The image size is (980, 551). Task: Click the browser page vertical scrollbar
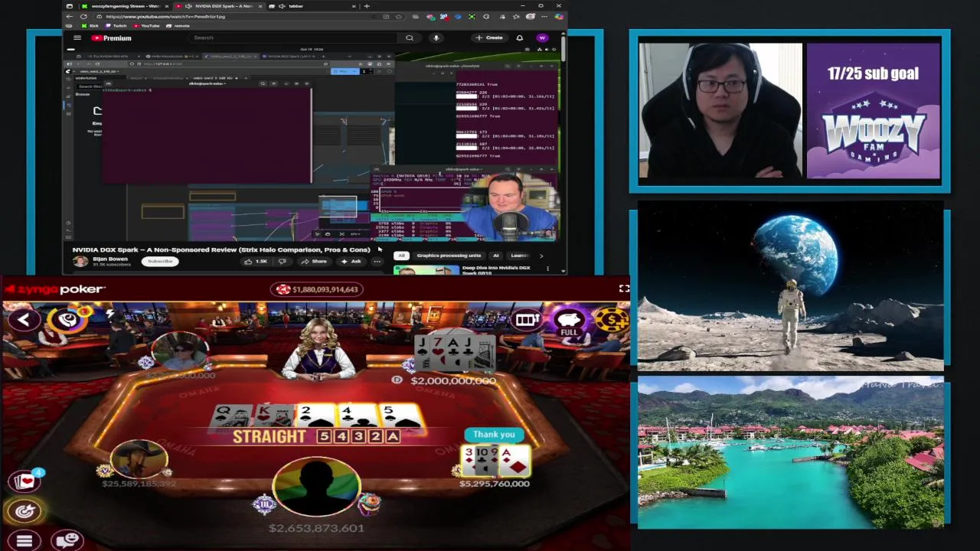[x=563, y=51]
